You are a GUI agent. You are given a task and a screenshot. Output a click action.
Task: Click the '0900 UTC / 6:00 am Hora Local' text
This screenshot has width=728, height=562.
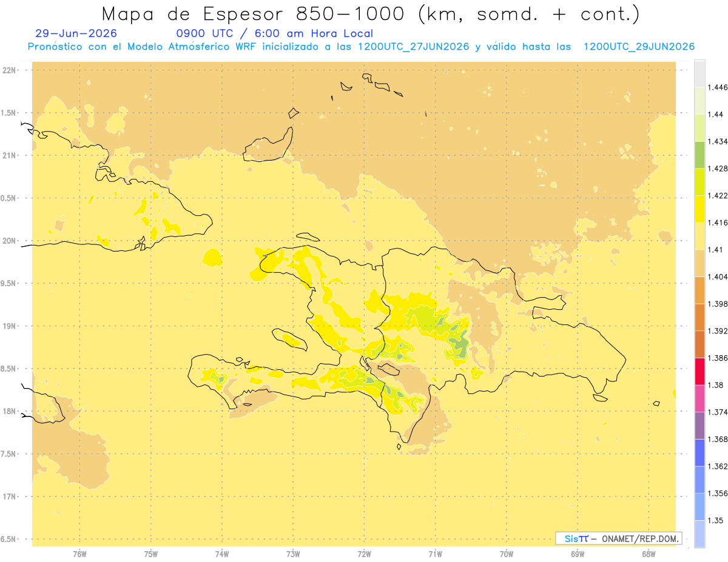[x=274, y=33]
